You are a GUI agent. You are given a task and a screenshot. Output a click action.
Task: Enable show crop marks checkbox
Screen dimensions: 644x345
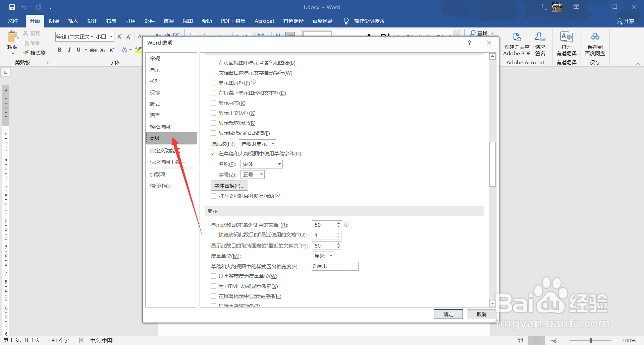[x=213, y=123]
